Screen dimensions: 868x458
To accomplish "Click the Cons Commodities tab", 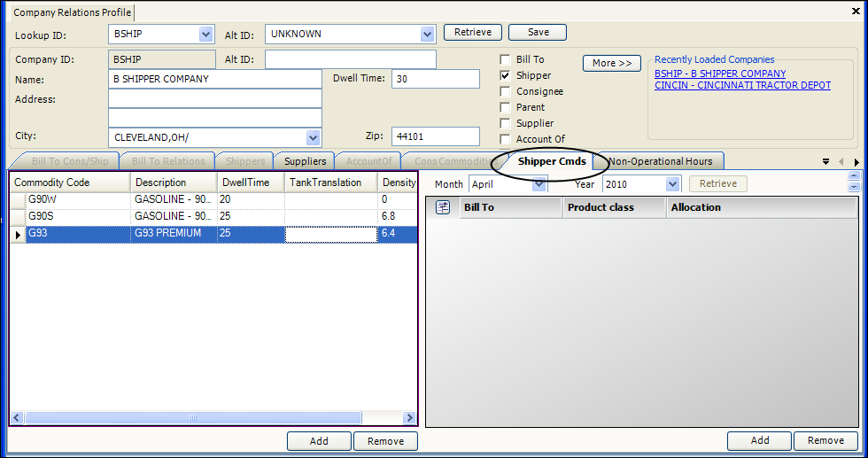I will click(x=455, y=161).
